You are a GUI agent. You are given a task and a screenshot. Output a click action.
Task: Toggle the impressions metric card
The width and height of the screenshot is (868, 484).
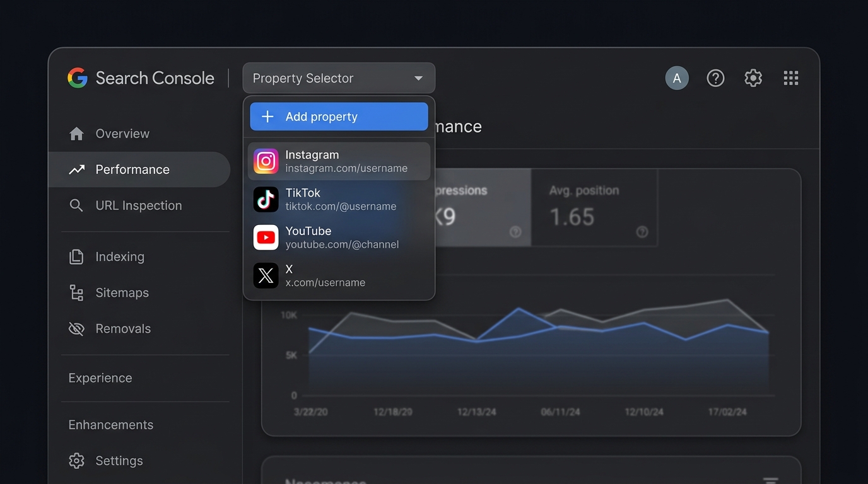(483, 207)
